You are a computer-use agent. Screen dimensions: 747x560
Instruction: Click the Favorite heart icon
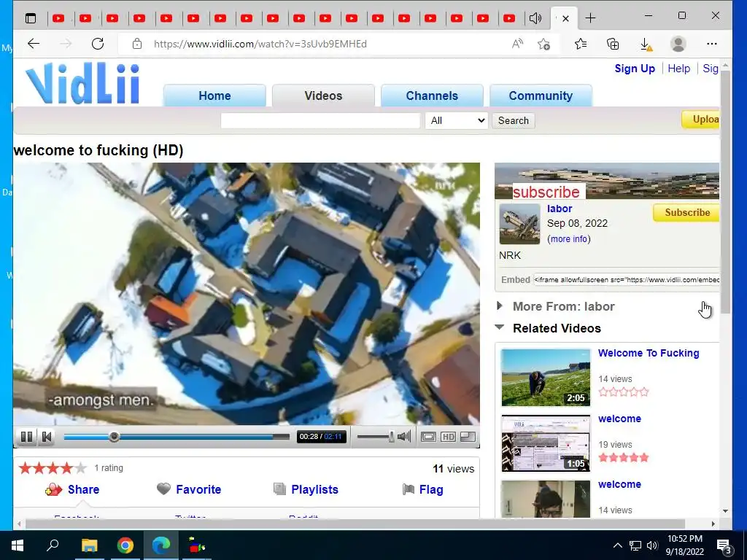[163, 489]
